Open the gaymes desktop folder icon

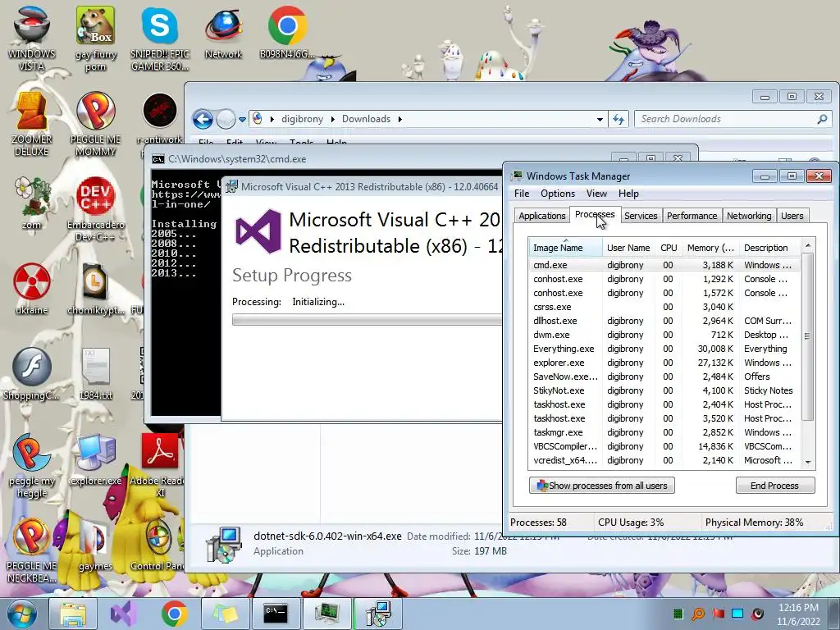point(95,546)
